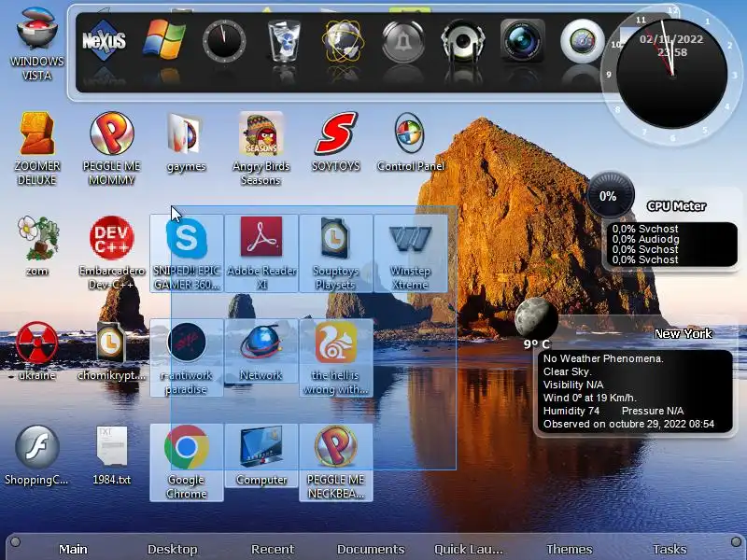747x560 pixels.
Task: Switch to the Themes shelf tab
Action: point(570,549)
